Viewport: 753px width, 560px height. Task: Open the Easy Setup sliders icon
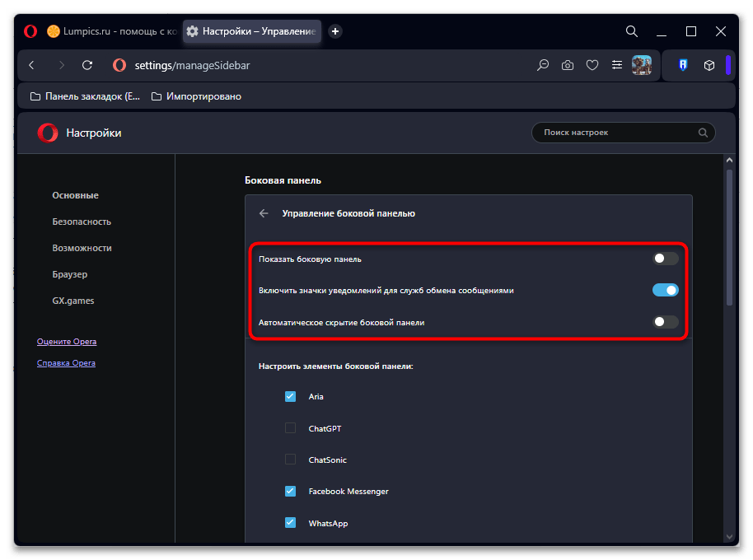coord(616,65)
